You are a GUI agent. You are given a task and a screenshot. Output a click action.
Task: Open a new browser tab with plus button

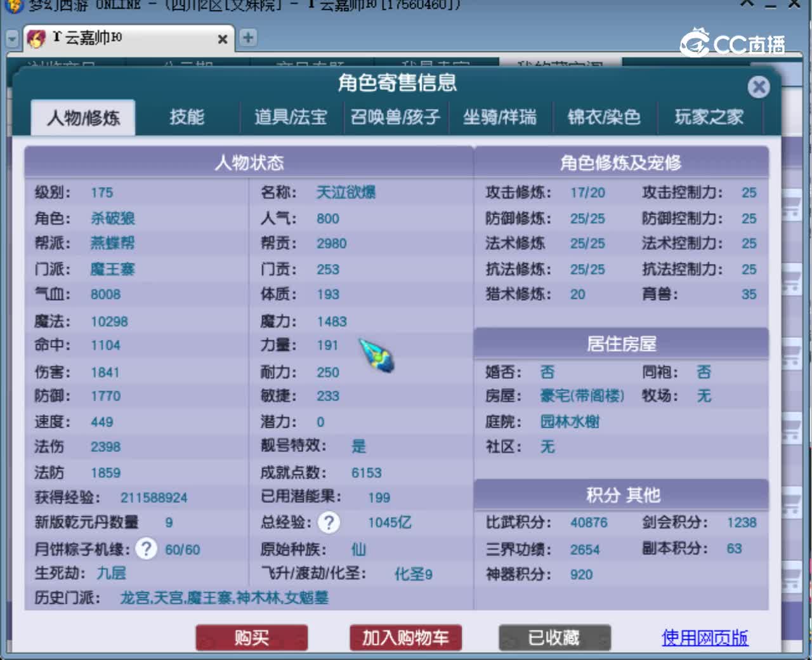[x=248, y=38]
